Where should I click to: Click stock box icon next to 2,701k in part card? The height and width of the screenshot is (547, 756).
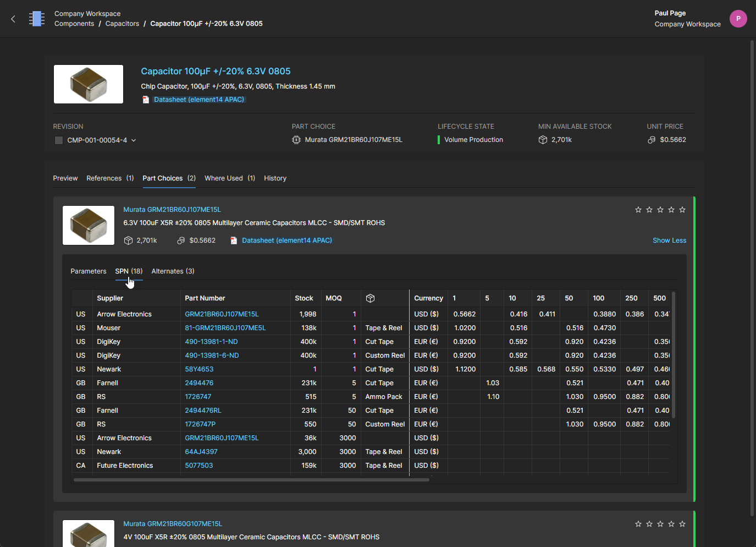point(128,240)
